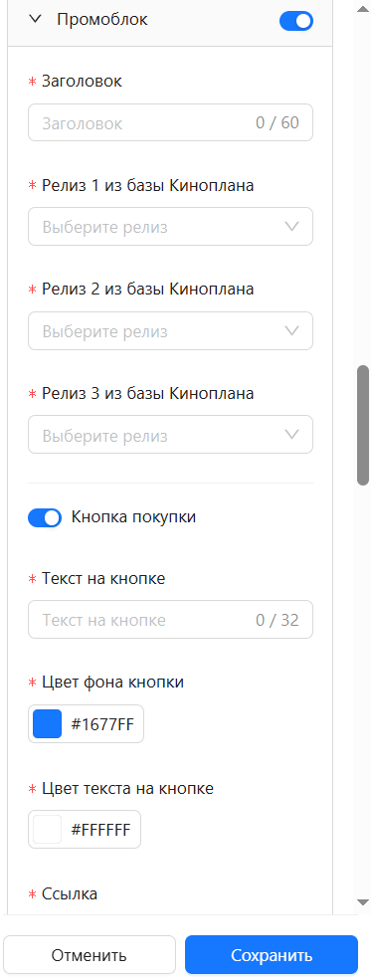Click the vertical scrollbar thumb
The width and height of the screenshot is (371, 980).
point(363,425)
